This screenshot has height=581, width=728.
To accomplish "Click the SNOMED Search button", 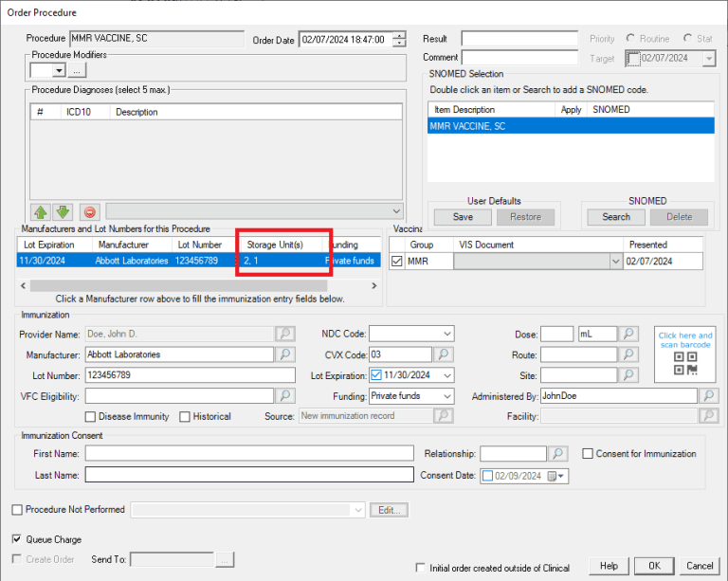I will click(x=616, y=216).
